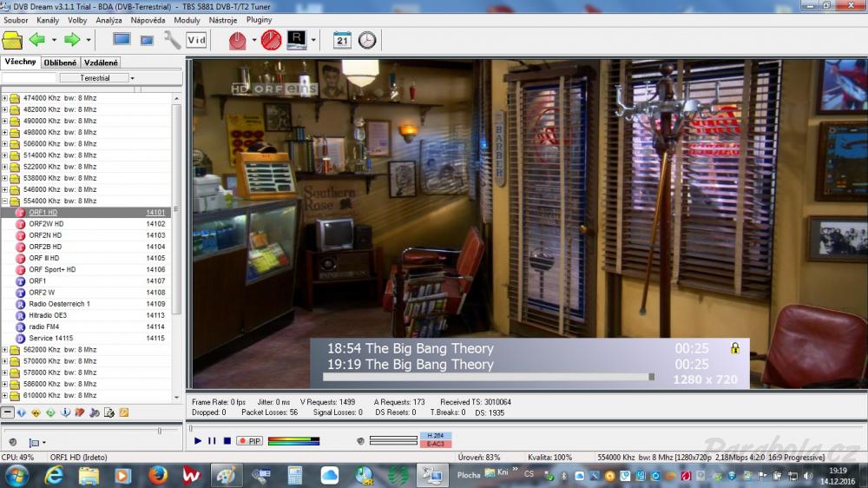Stop playback with the square stop button
Viewport: 868px width, 488px height.
click(x=227, y=441)
